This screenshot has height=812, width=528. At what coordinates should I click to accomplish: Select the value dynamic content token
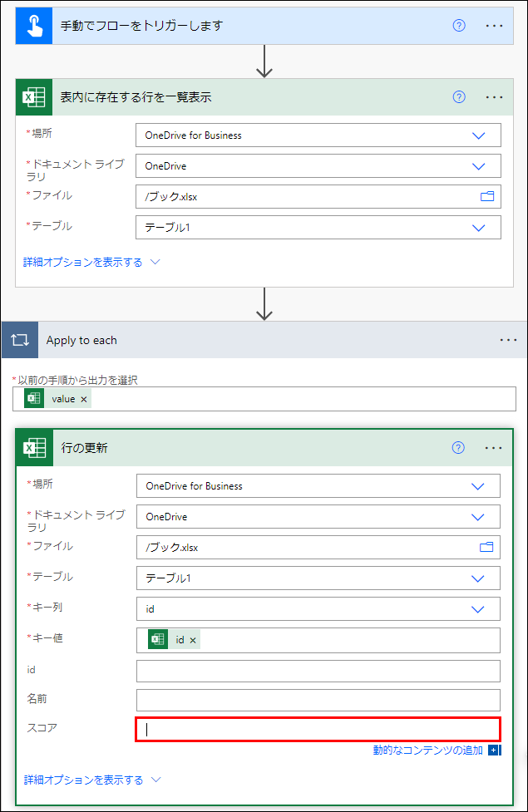tap(57, 399)
